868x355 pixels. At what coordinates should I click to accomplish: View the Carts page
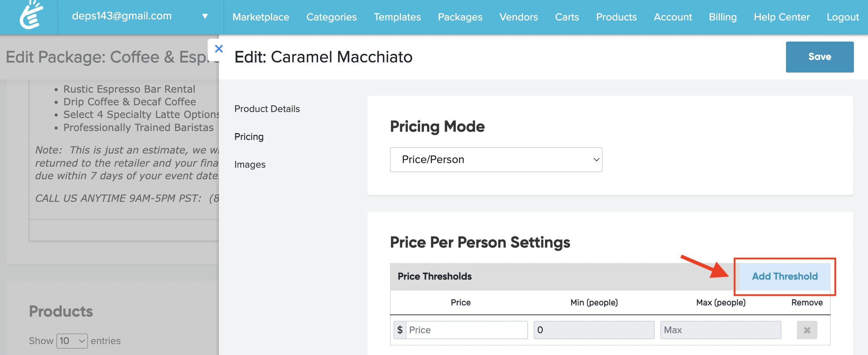pyautogui.click(x=567, y=17)
